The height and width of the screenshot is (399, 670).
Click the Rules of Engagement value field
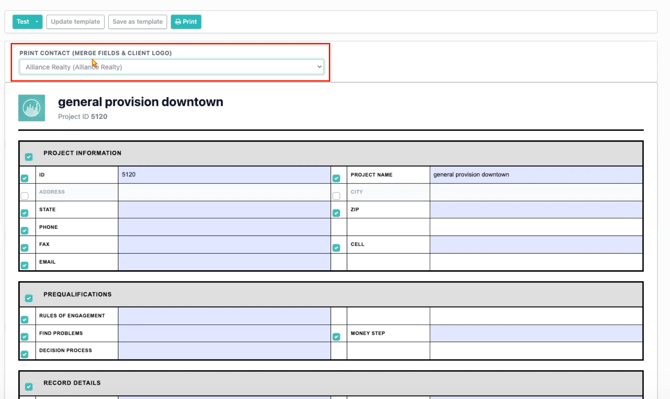tap(224, 316)
